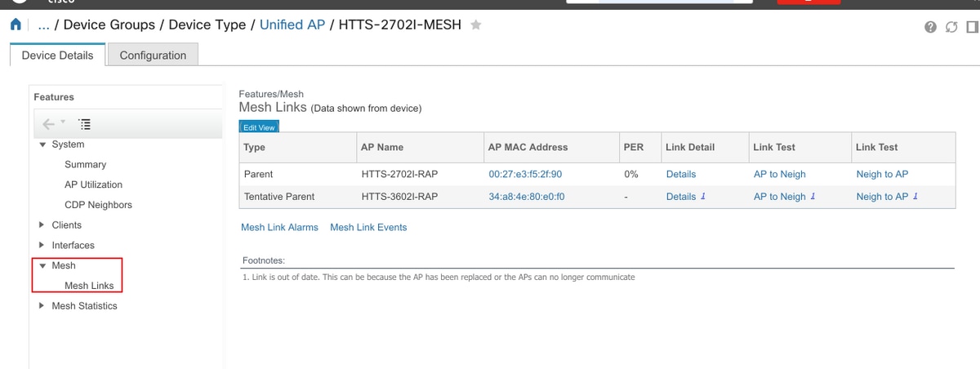
Task: Run Neigh to AP test for Tentative Parent
Action: tap(882, 197)
